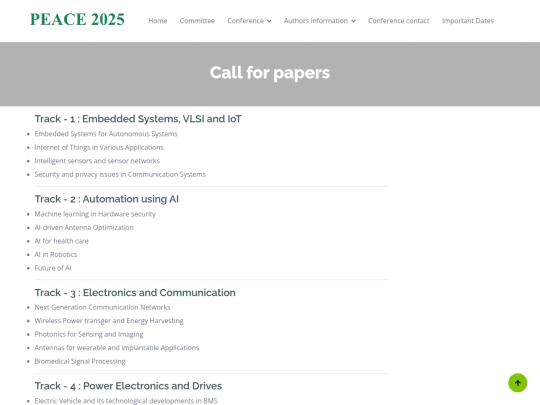Viewport: 540px width, 405px height.
Task: Click Security and privacy issues item
Action: point(120,174)
